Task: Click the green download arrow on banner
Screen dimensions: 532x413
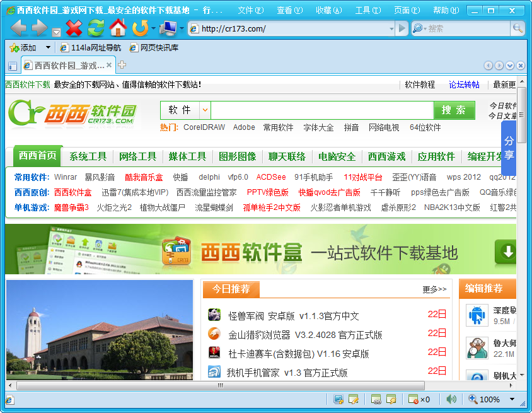Action: click(506, 252)
